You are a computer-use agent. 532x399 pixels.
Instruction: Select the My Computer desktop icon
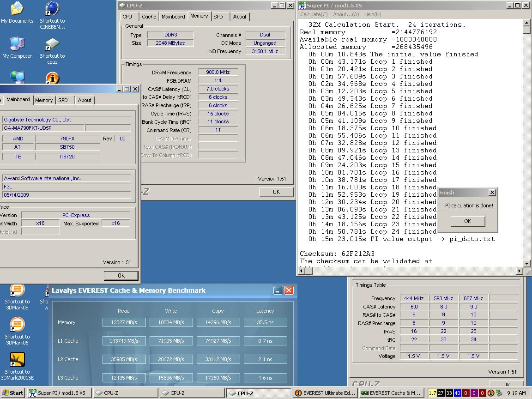pos(17,48)
